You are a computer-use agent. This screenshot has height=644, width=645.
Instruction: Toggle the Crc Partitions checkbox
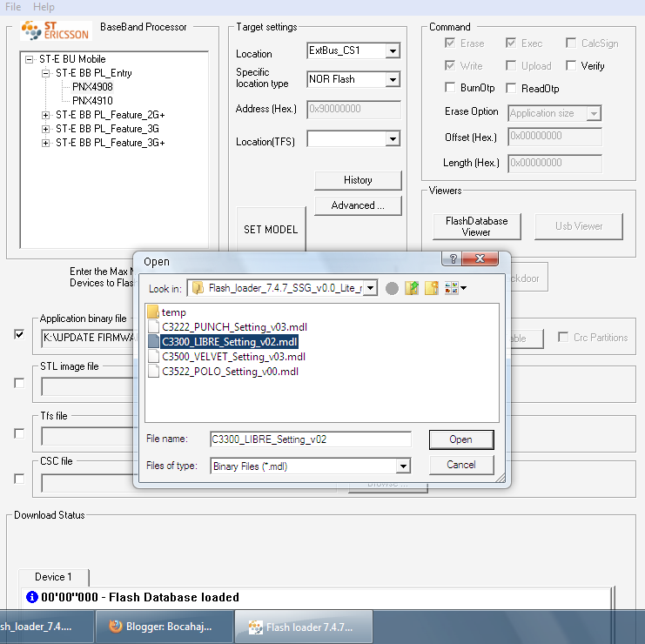click(563, 337)
